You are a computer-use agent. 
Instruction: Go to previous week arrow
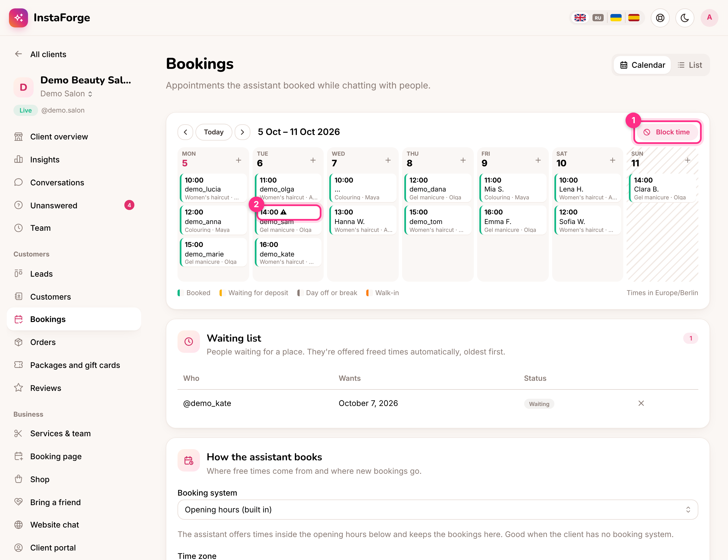coord(185,132)
